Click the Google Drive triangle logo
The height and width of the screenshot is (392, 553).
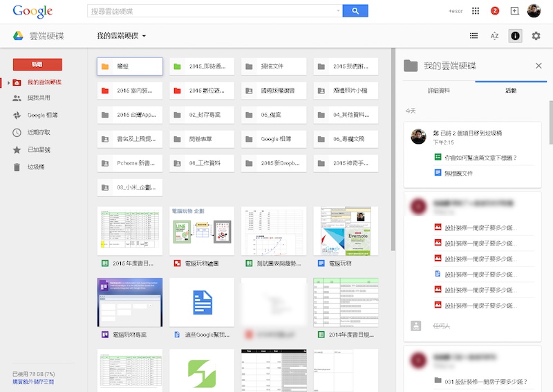pos(19,36)
